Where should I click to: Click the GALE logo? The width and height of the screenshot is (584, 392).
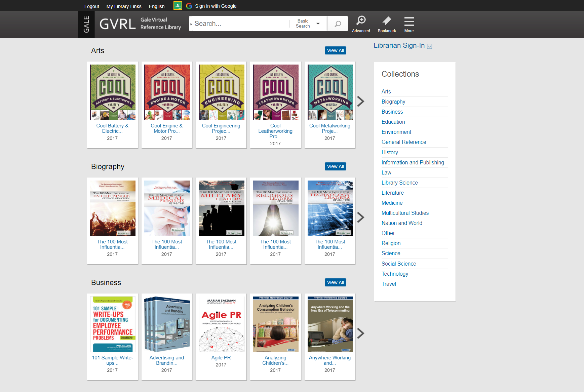pos(86,24)
